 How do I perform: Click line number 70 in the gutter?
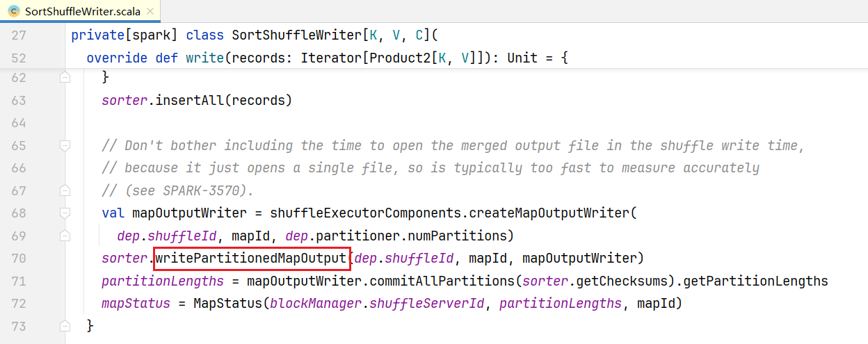click(18, 259)
